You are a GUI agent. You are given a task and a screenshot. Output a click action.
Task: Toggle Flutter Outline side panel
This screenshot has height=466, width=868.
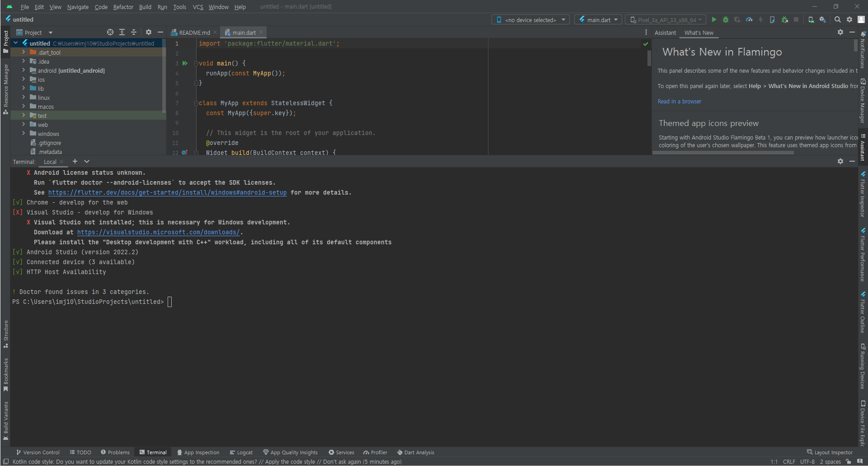(x=863, y=312)
